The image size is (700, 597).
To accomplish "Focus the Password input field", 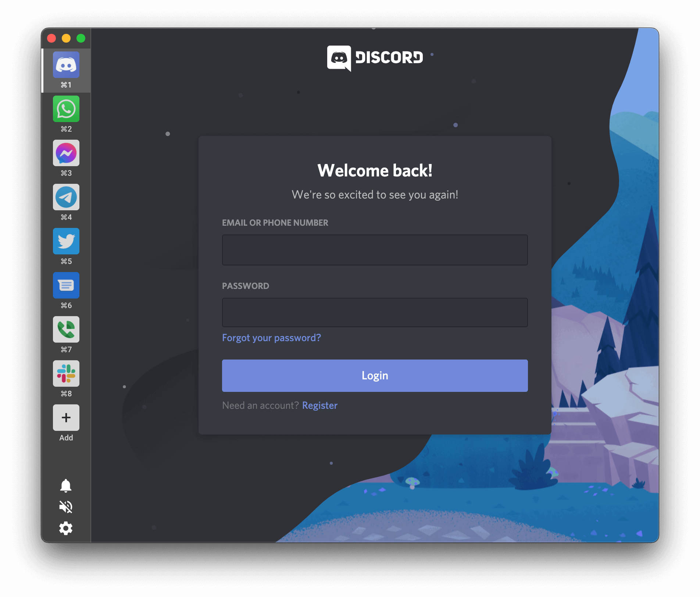I will pos(375,312).
